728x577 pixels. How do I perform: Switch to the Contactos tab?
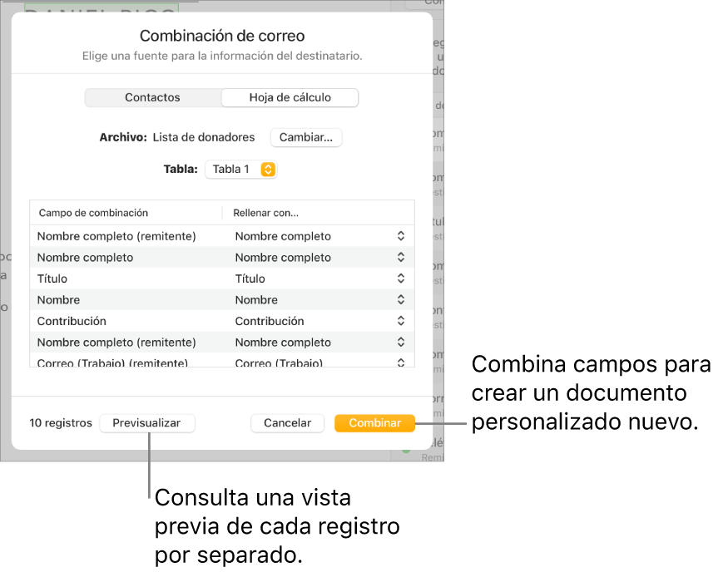[153, 97]
